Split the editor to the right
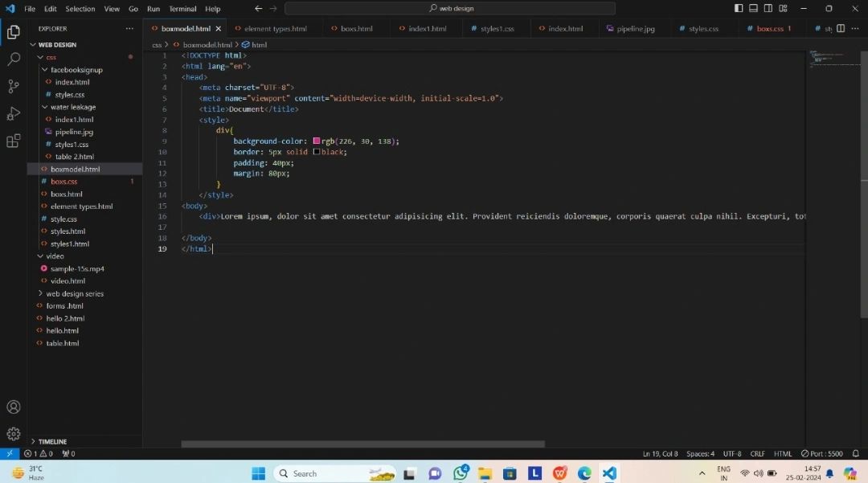The height and width of the screenshot is (483, 868). (841, 29)
